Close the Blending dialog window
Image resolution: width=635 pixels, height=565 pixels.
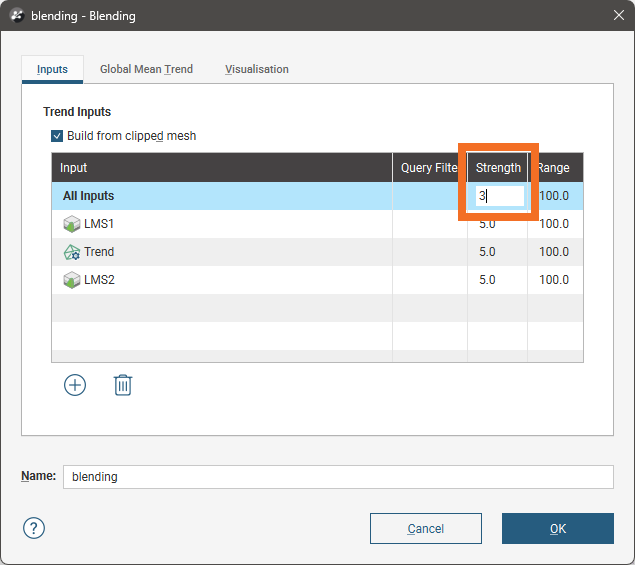point(616,16)
